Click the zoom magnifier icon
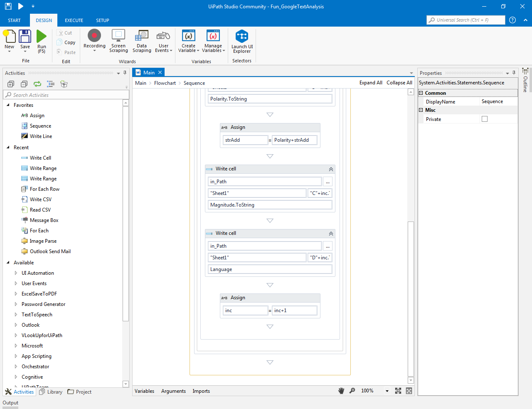This screenshot has height=409, width=532. click(x=352, y=391)
